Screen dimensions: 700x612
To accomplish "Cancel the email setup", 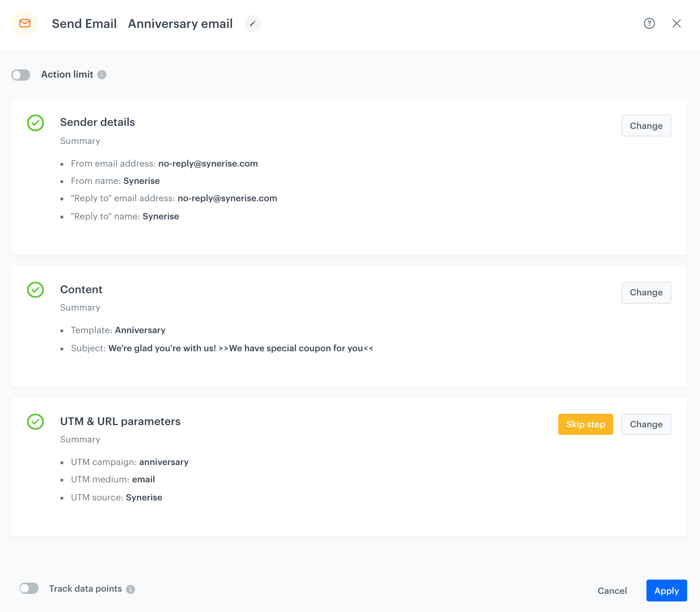I will coord(612,591).
